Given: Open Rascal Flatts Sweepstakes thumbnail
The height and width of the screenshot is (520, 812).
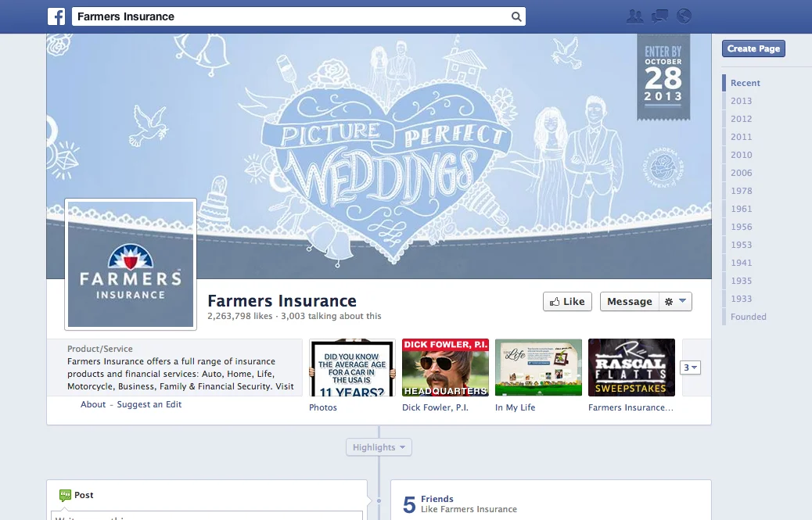Looking at the screenshot, I should click(x=632, y=368).
